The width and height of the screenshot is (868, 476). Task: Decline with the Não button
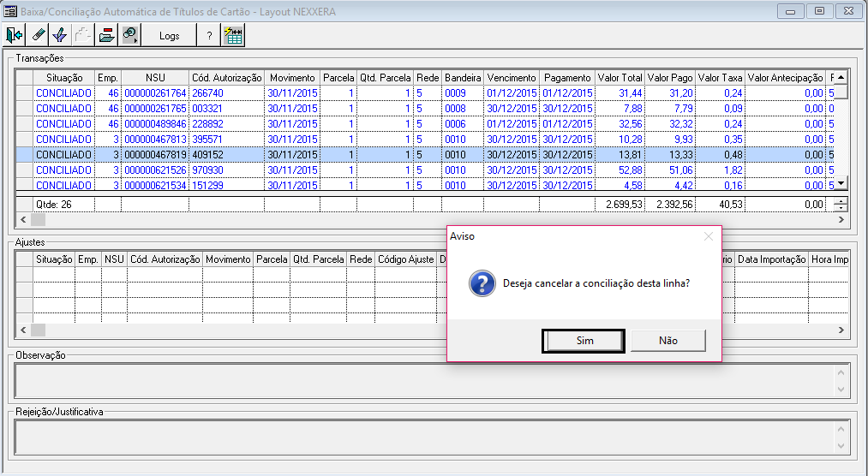click(x=668, y=341)
